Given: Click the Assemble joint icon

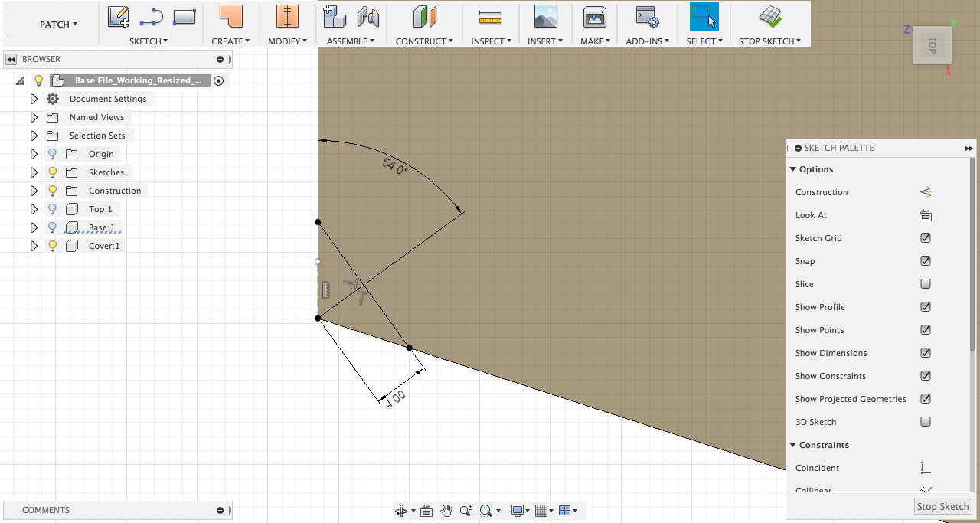Looking at the screenshot, I should click(368, 16).
